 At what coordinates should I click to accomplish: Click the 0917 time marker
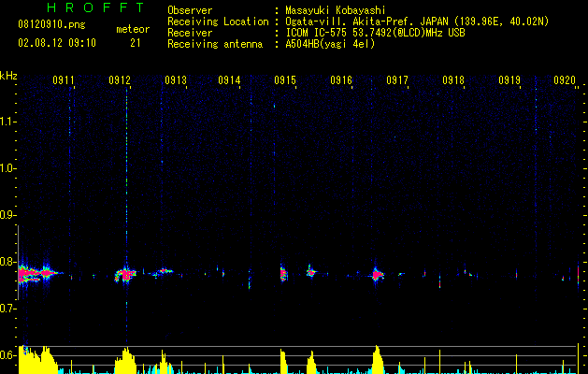pos(397,80)
